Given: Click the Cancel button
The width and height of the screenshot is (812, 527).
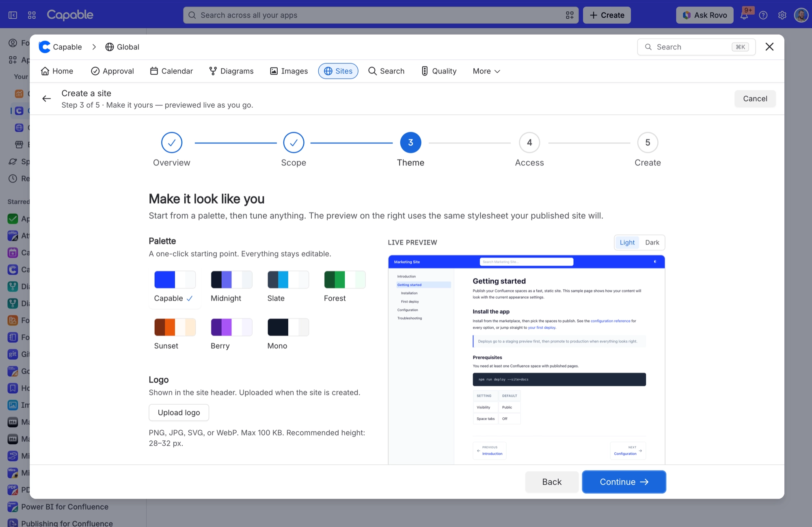Looking at the screenshot, I should coord(755,99).
